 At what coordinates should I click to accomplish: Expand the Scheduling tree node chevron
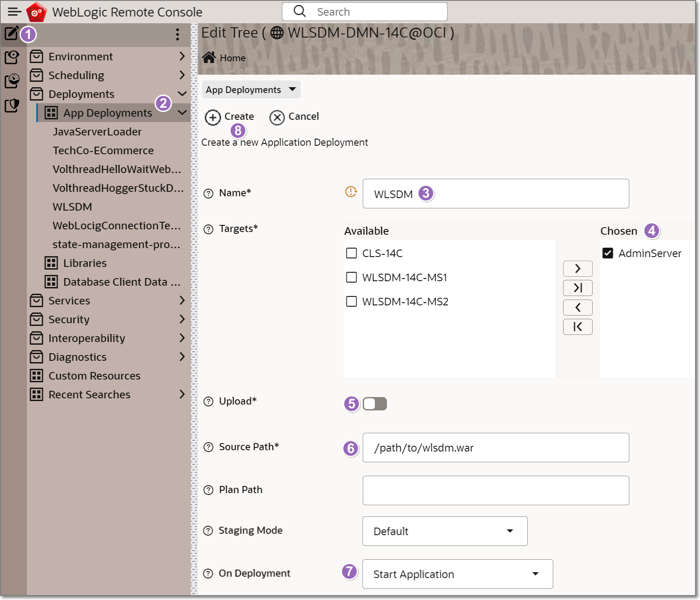pyautogui.click(x=182, y=75)
